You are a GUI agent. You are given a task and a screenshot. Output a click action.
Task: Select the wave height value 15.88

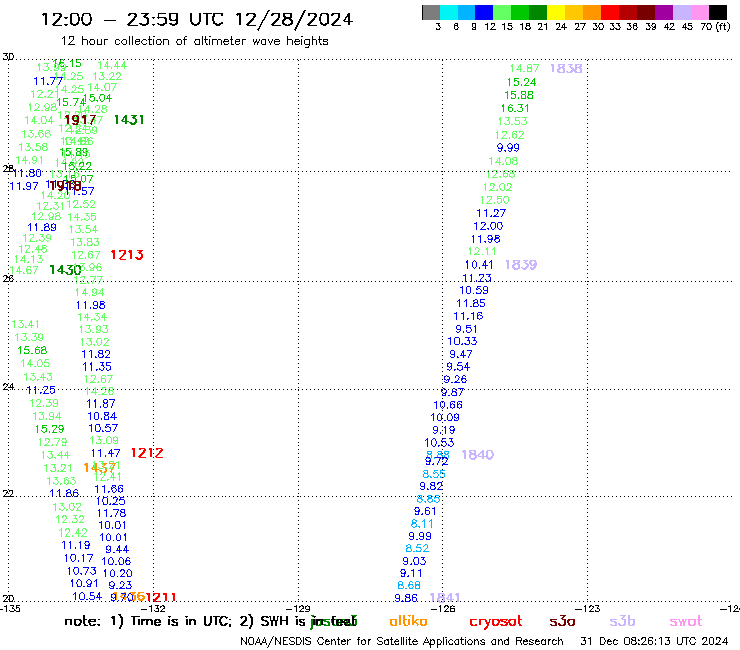519,95
